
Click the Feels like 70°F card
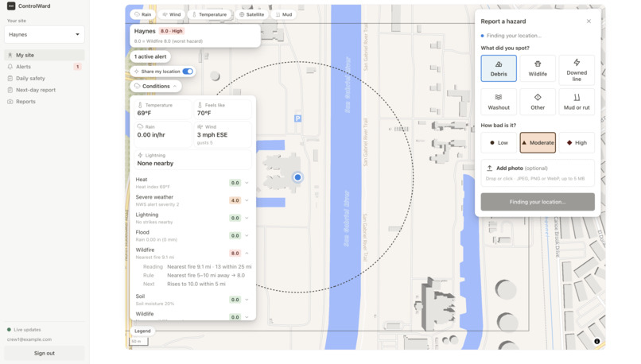coord(223,110)
